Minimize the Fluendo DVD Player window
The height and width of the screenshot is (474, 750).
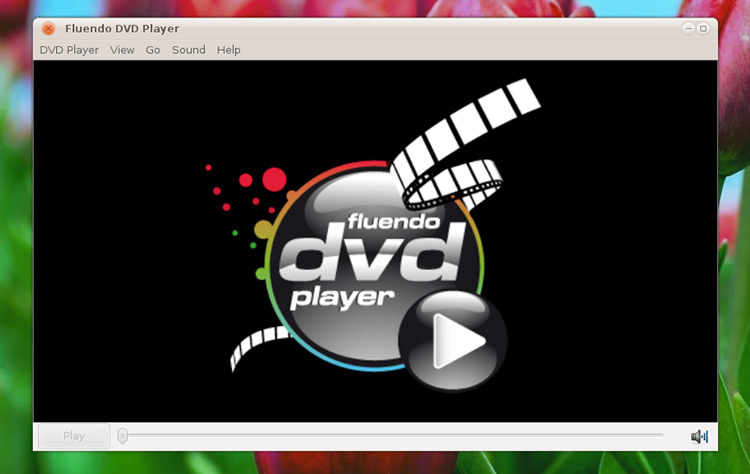pos(688,28)
